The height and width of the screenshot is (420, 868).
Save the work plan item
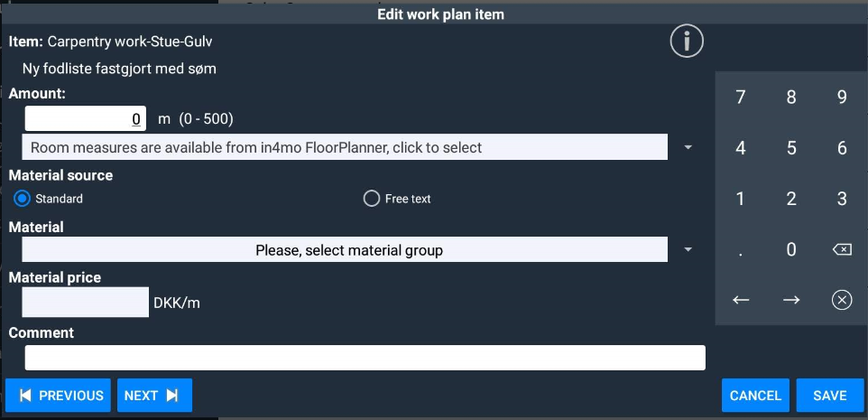829,396
